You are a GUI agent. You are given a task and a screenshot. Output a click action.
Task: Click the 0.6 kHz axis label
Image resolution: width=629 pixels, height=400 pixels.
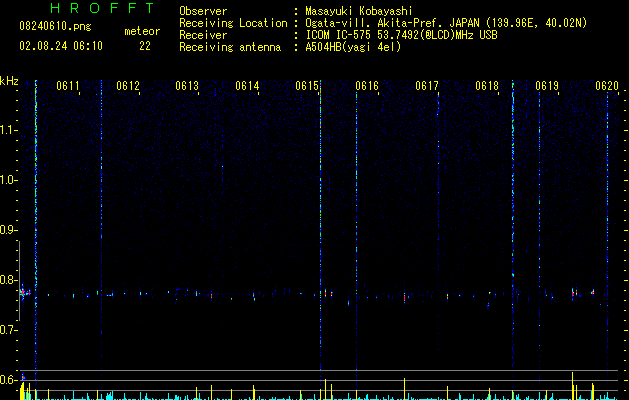coord(9,380)
